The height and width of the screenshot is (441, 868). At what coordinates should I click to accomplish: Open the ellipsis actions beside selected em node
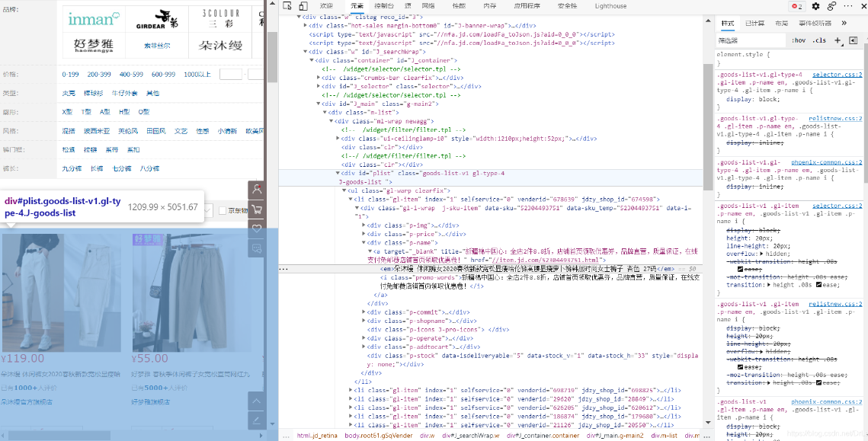tap(283, 268)
